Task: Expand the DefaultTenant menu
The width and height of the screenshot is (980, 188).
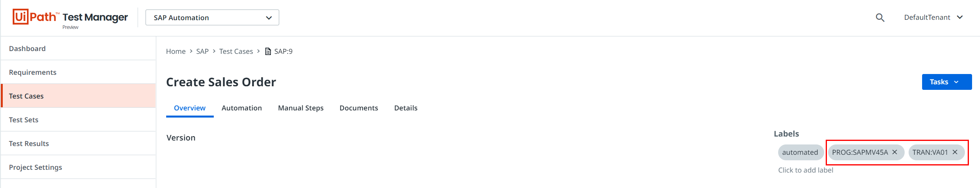Action: point(933,17)
